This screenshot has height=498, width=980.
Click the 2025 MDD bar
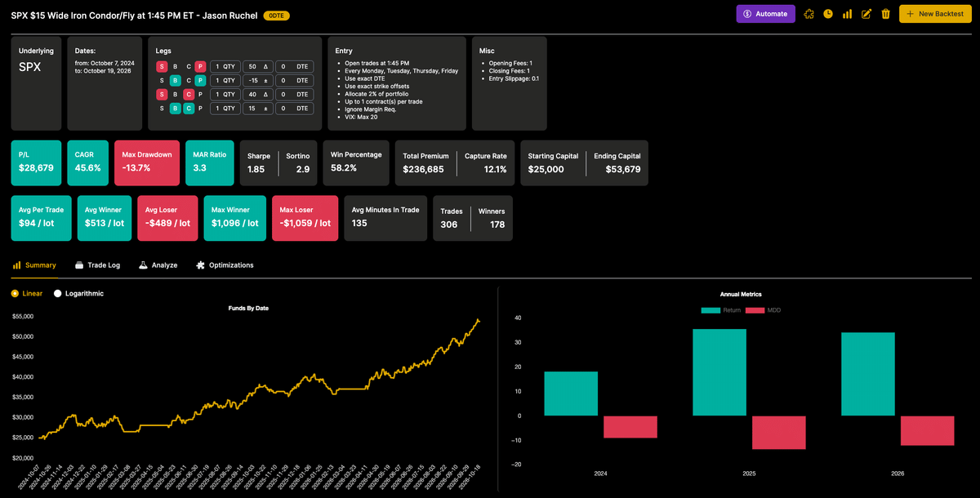tap(779, 433)
